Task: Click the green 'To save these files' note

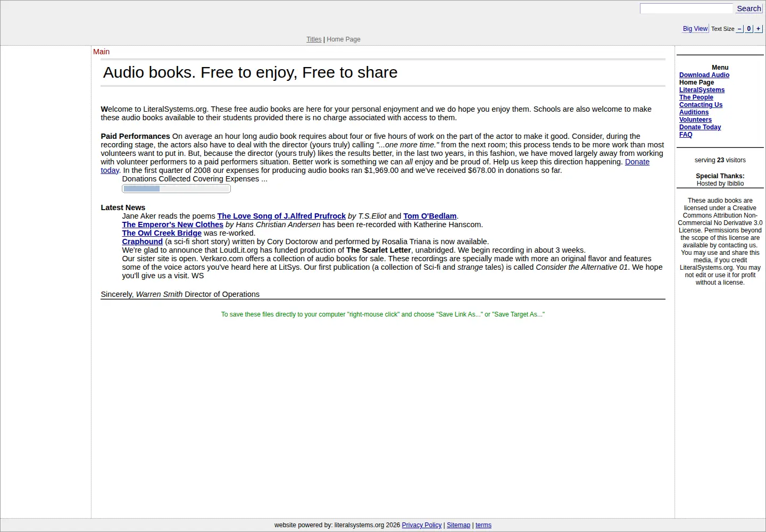Action: [383, 314]
